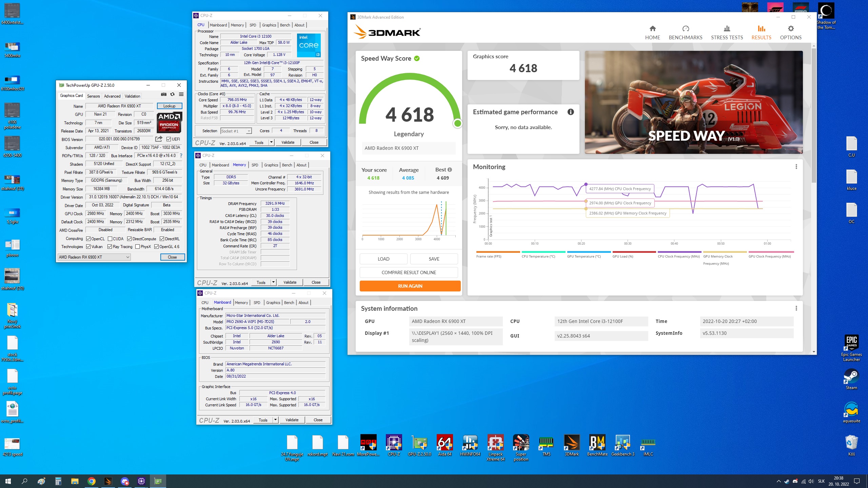Open the Epic Games Launcher desktop icon
Viewport: 868px width, 488px height.
pyautogui.click(x=851, y=348)
